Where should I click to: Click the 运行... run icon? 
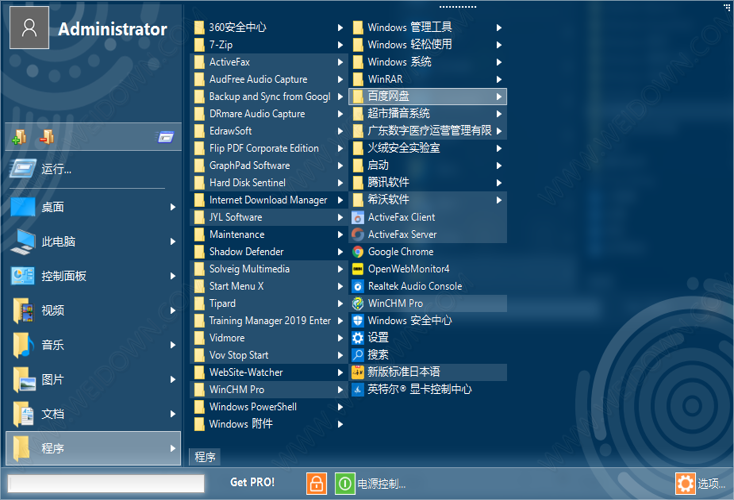(x=22, y=169)
